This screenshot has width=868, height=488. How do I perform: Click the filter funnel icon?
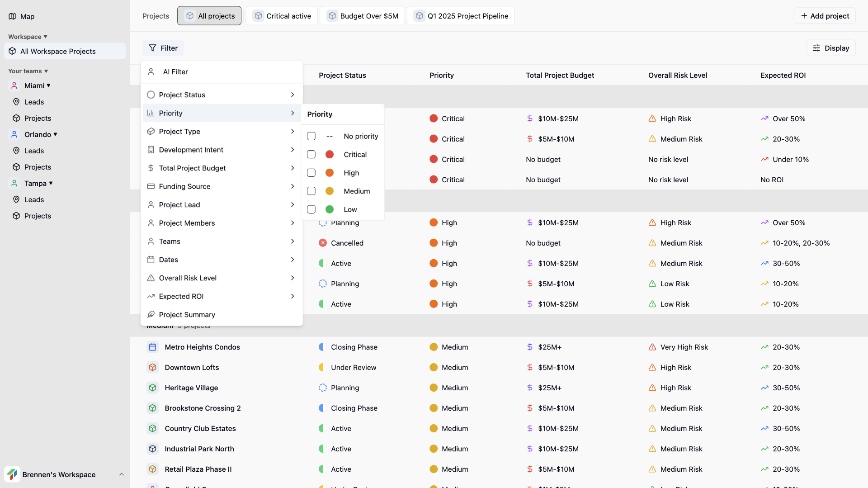pos(153,48)
